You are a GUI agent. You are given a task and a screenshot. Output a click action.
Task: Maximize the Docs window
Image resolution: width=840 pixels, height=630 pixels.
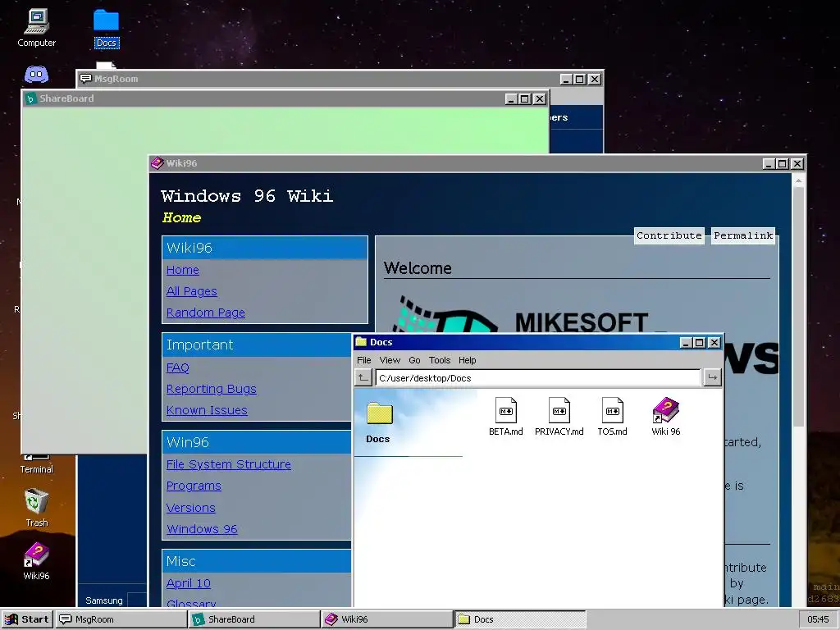tap(700, 342)
